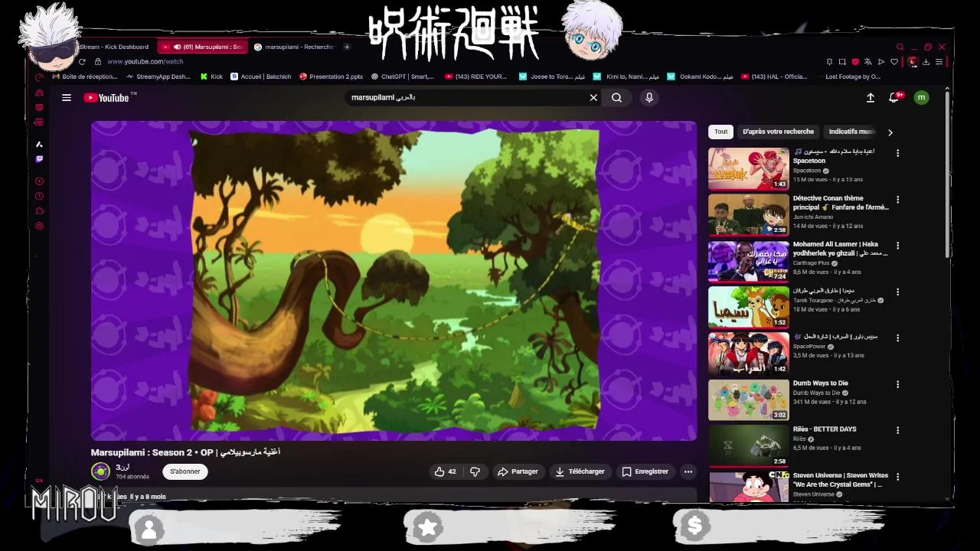The width and height of the screenshot is (980, 551).
Task: Open the Twitch icon in browser sidebar
Action: click(x=39, y=159)
